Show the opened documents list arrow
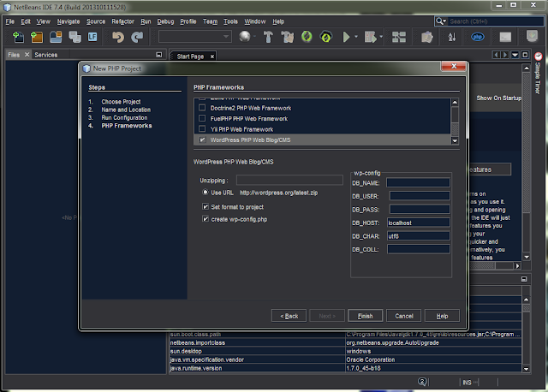This screenshot has width=548, height=392. click(x=515, y=55)
